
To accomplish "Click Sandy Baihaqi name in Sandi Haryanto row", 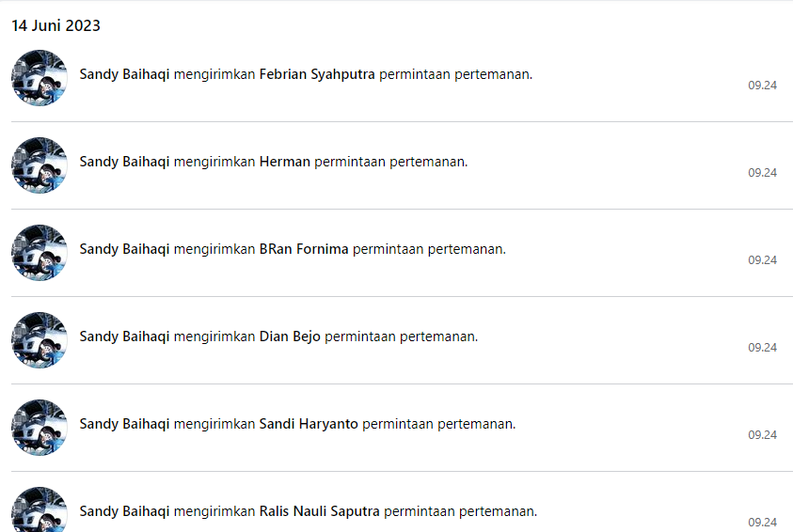I will pyautogui.click(x=124, y=424).
